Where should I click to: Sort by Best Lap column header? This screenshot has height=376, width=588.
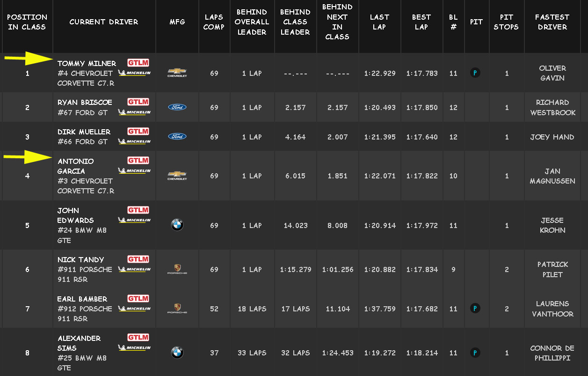(x=421, y=22)
